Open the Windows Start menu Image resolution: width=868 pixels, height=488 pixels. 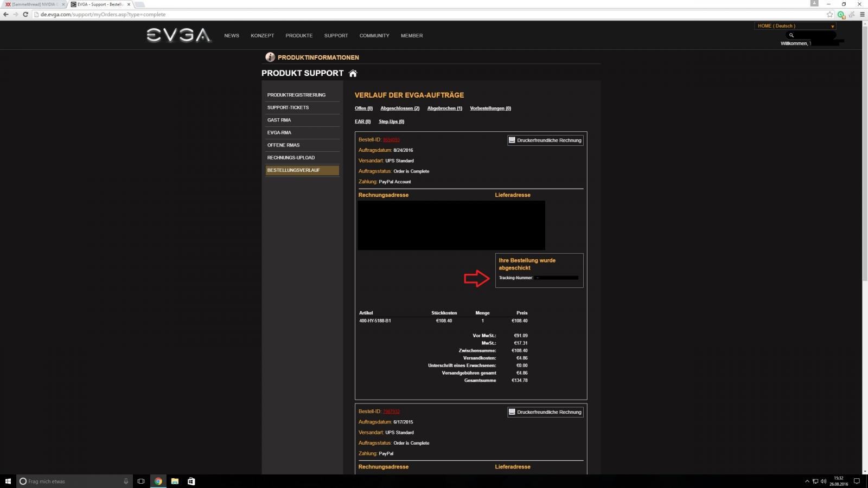point(8,481)
